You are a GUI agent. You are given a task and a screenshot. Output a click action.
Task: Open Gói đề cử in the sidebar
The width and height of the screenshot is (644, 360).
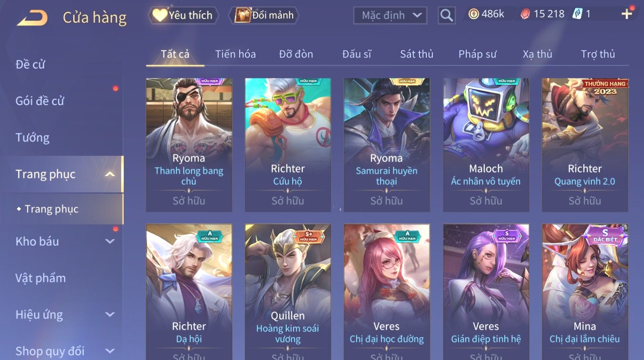(x=40, y=101)
